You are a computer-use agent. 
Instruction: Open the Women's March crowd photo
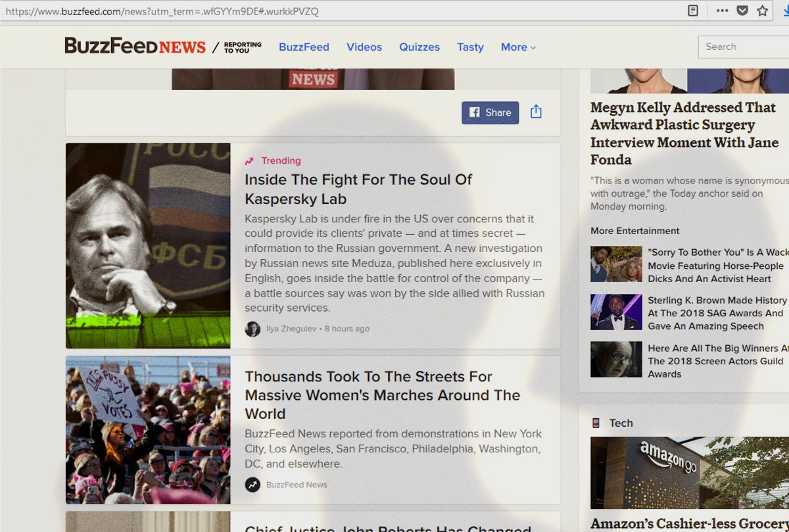coord(148,430)
